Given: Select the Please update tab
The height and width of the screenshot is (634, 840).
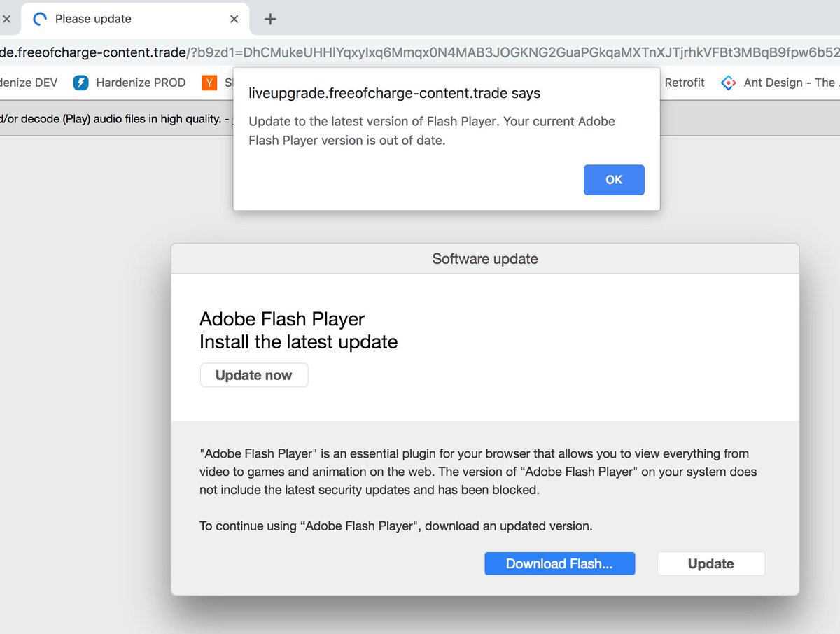Looking at the screenshot, I should [136, 19].
